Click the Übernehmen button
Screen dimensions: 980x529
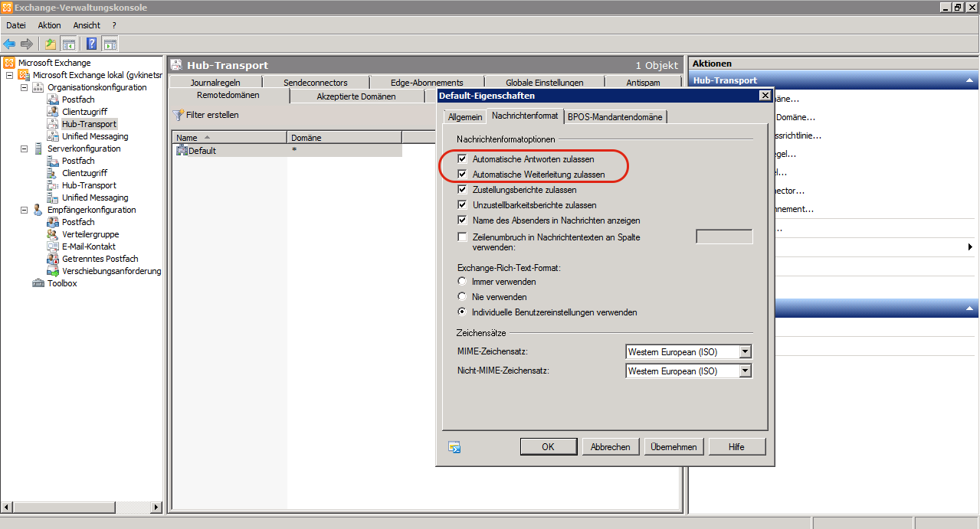[x=674, y=447]
